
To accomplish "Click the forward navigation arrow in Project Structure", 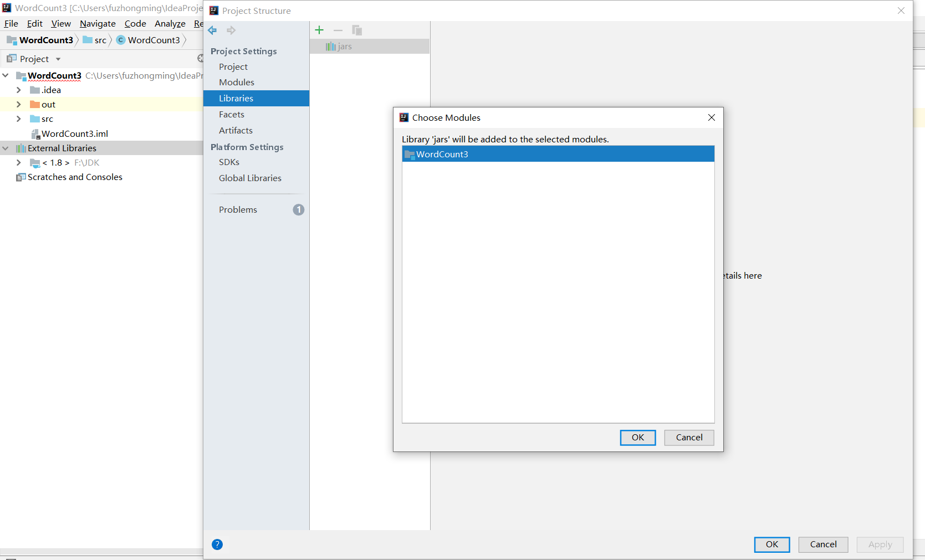I will [231, 30].
